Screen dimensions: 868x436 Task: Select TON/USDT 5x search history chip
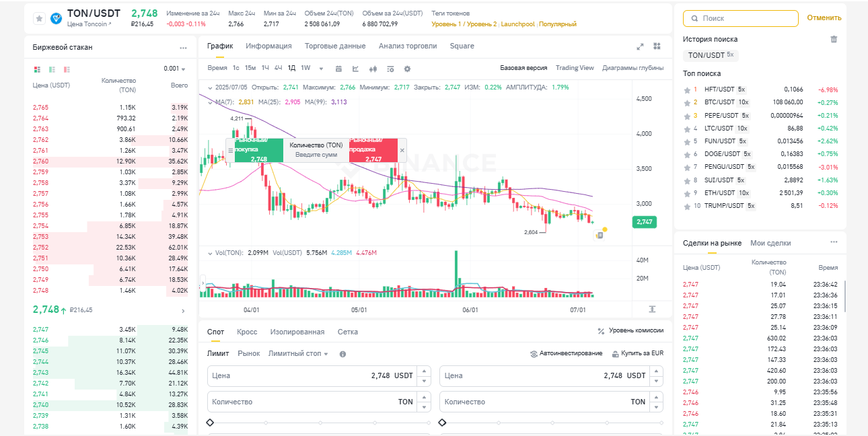pyautogui.click(x=711, y=56)
